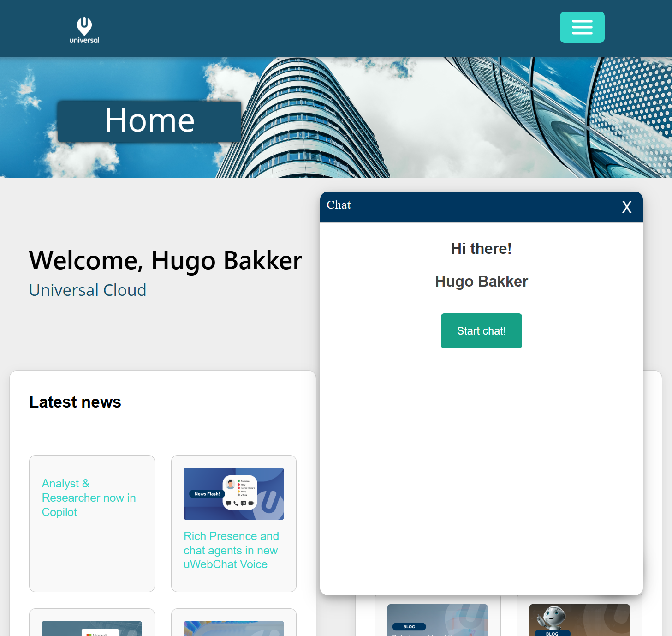Click the Latest news heading
The width and height of the screenshot is (672, 636).
[75, 402]
